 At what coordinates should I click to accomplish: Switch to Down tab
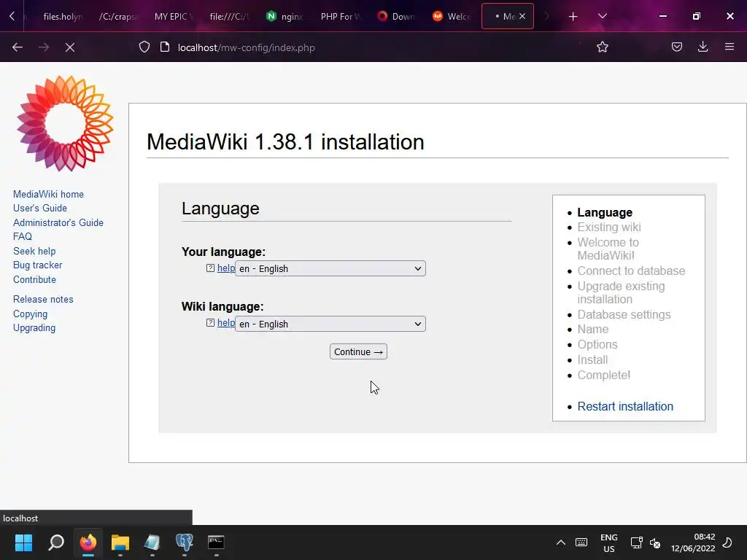tap(396, 16)
